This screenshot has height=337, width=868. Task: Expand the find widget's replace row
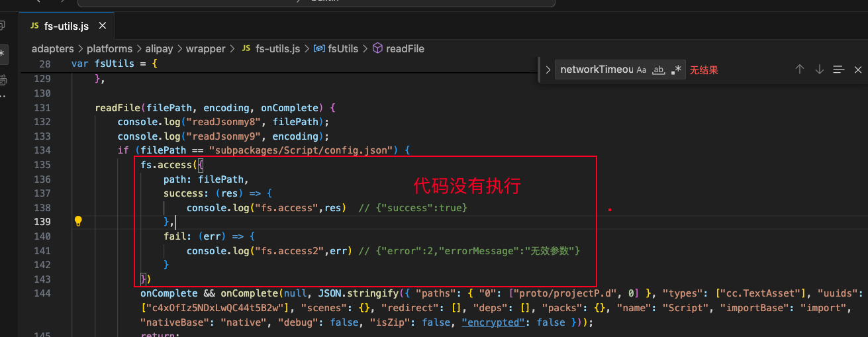click(x=548, y=70)
